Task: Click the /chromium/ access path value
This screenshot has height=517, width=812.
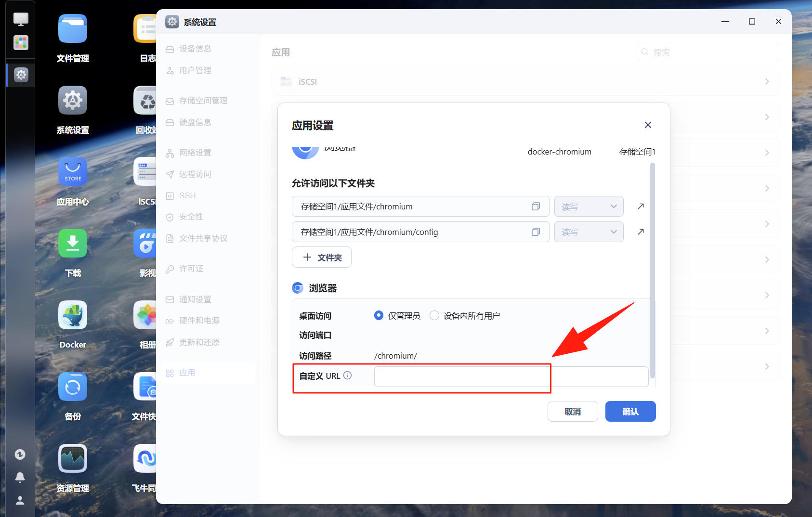Action: click(x=395, y=356)
